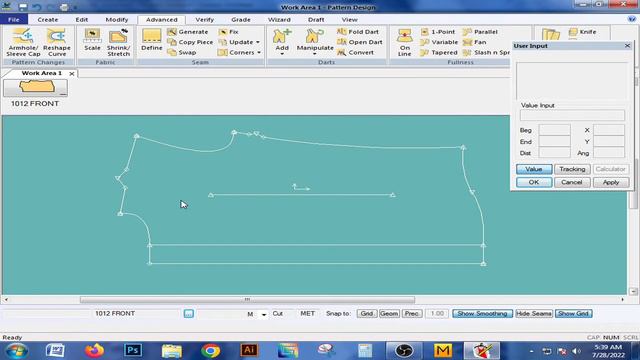
Task: Switch to the Draft ribbon tab
Action: click(316, 20)
